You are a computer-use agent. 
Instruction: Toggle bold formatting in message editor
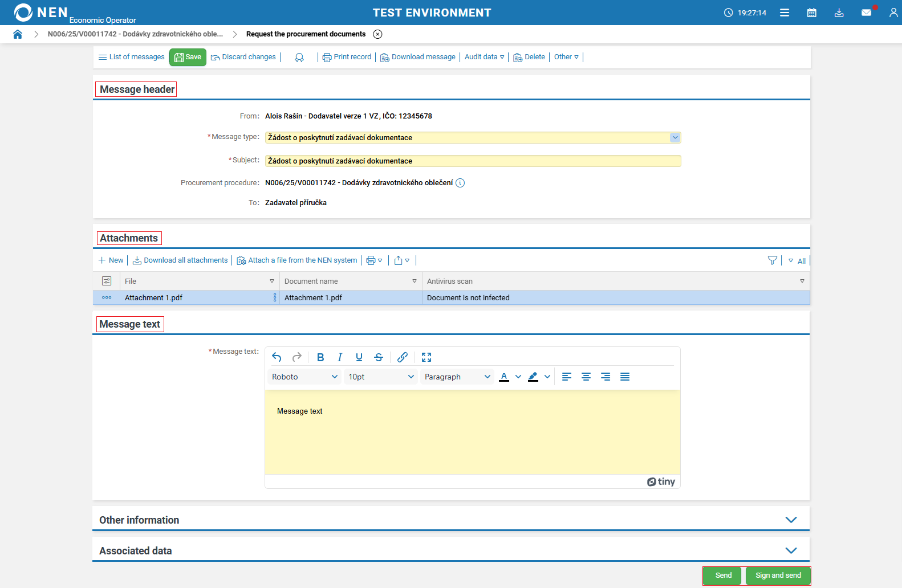pos(320,357)
